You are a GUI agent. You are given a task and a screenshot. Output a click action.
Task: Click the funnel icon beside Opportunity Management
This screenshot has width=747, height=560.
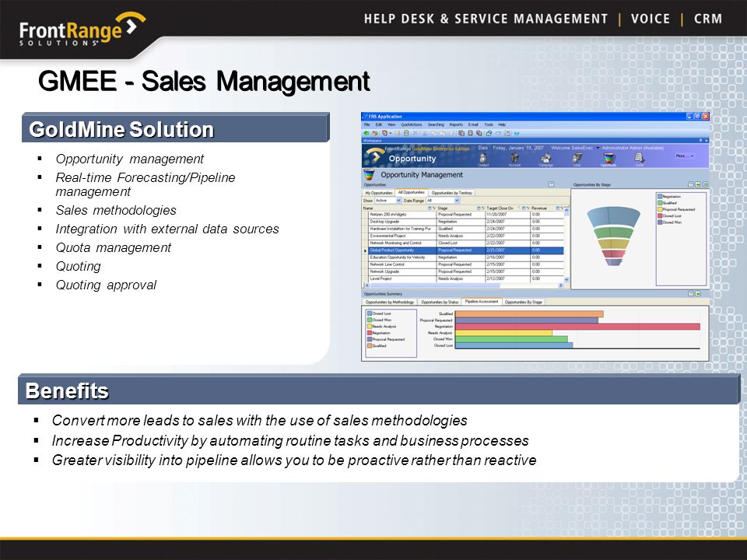[369, 175]
